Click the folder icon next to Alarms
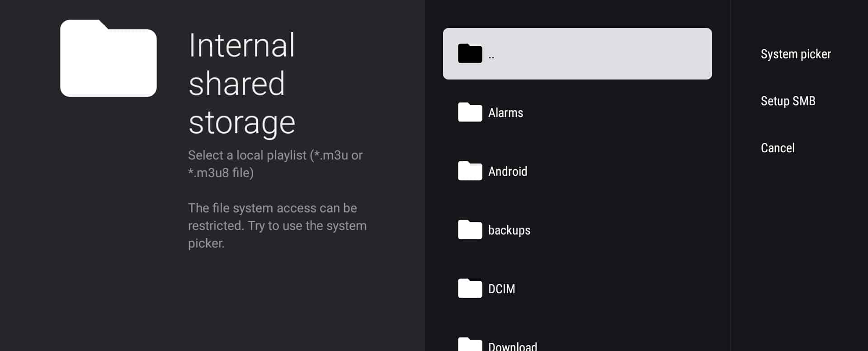Screen dimensions: 868x351 pos(470,112)
